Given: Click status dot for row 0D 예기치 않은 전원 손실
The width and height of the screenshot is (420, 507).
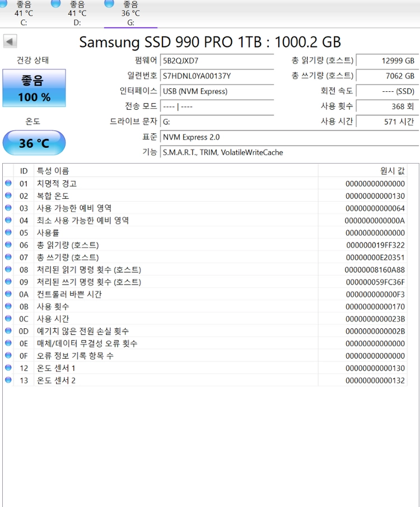Looking at the screenshot, I should point(8,331).
